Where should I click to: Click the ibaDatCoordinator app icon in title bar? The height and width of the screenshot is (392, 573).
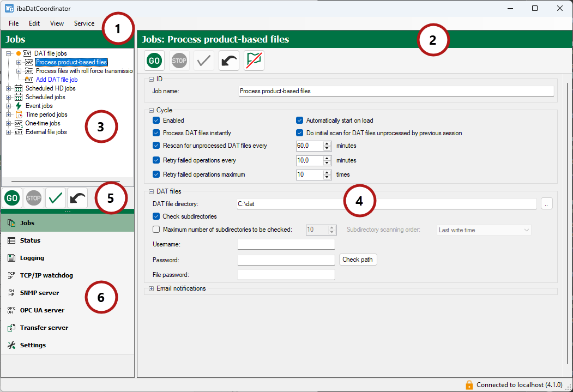9,8
